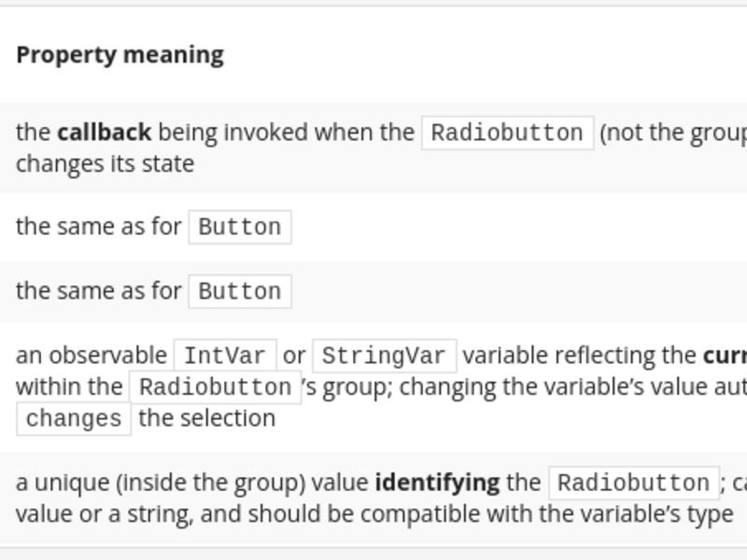This screenshot has width=747, height=560.
Task: Select the Radiobutton code chip after 'invoked when the'
Action: [507, 133]
